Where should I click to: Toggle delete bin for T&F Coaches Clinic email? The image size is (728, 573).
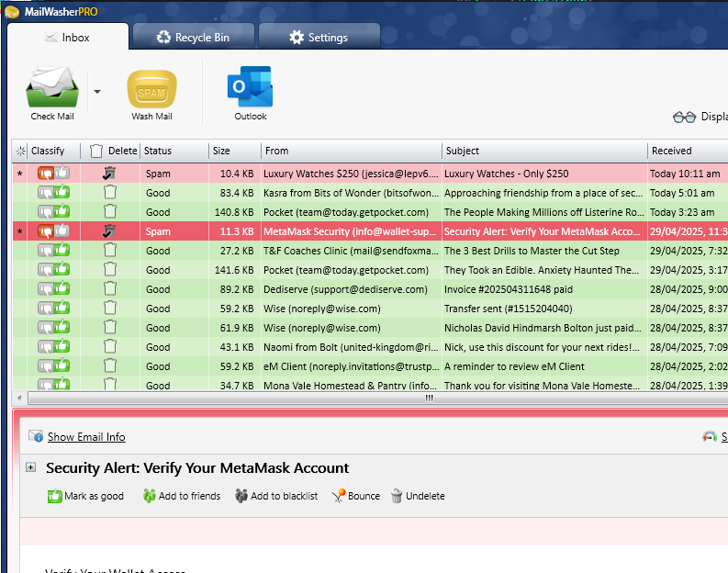pyautogui.click(x=110, y=251)
